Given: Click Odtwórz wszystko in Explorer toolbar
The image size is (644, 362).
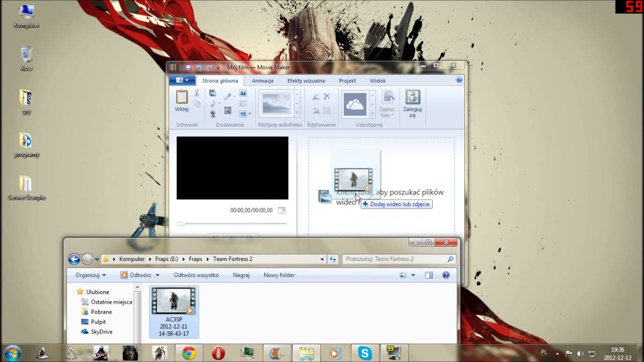Looking at the screenshot, I should [x=196, y=275].
